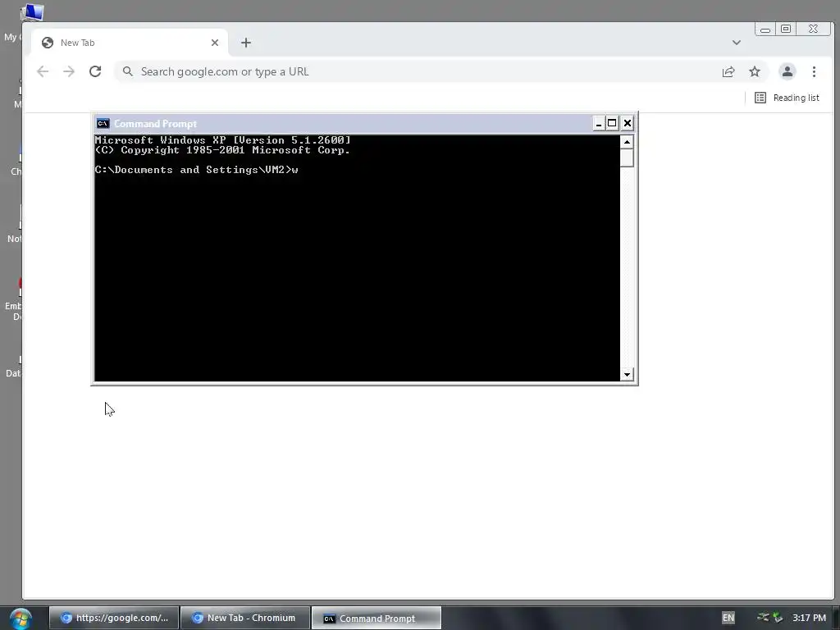Click the Command Prompt title bar text
840x630 pixels.
(155, 124)
